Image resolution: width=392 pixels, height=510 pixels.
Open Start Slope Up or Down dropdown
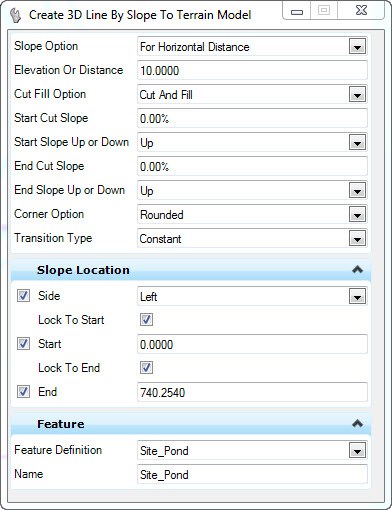357,143
